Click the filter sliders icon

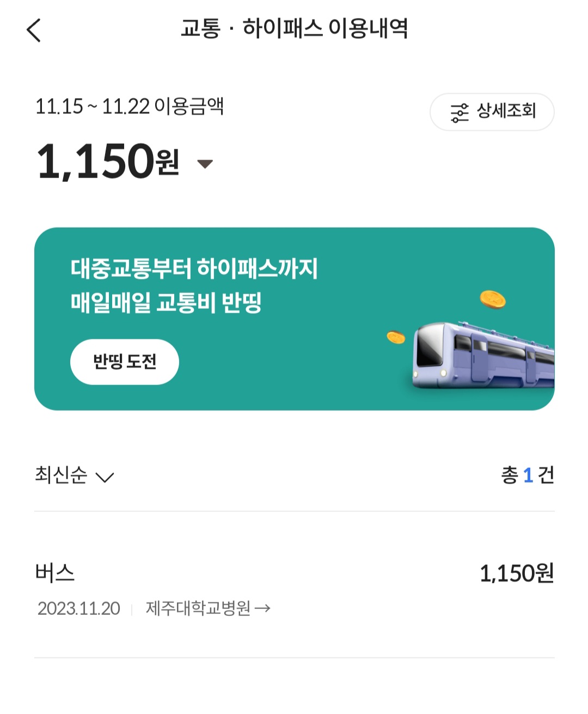pos(459,113)
